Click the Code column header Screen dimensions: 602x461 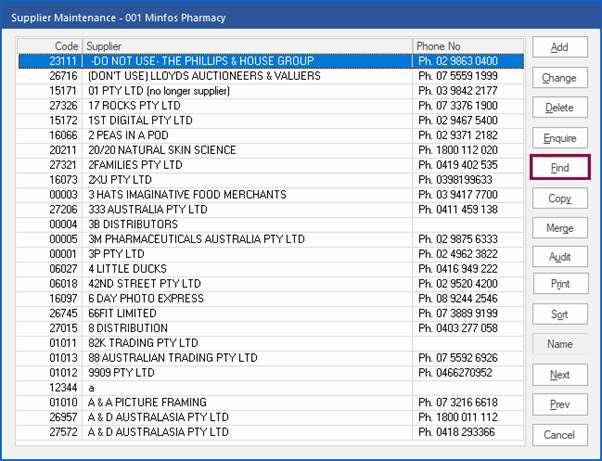pos(50,46)
